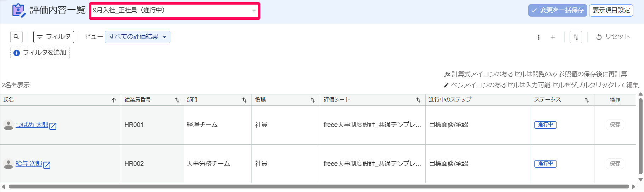Click the search magnifier icon button
Viewport: 644px width, 192px height.
pyautogui.click(x=16, y=37)
